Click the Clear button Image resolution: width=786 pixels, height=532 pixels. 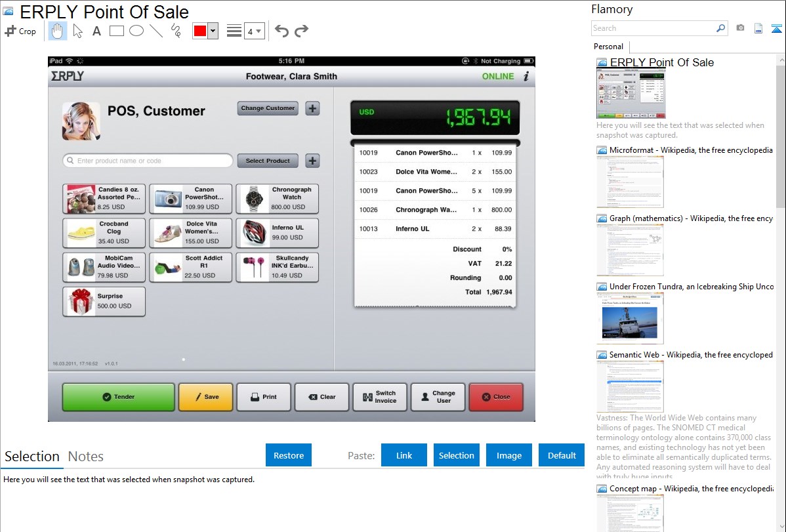[322, 397]
